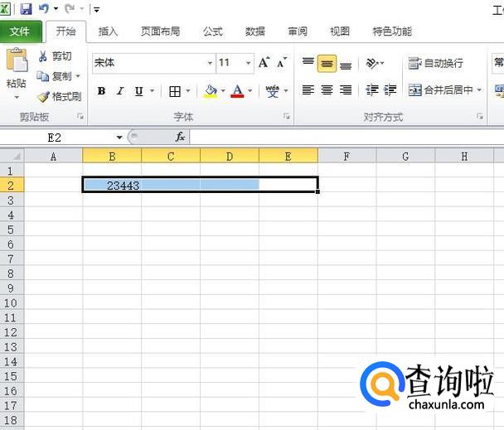Click the Redo arrow icon

pyautogui.click(x=70, y=8)
